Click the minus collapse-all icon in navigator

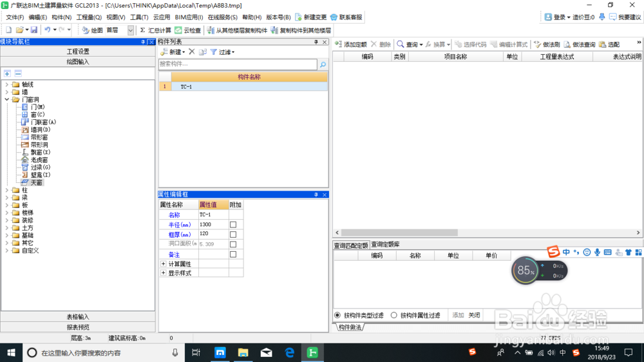(x=18, y=73)
